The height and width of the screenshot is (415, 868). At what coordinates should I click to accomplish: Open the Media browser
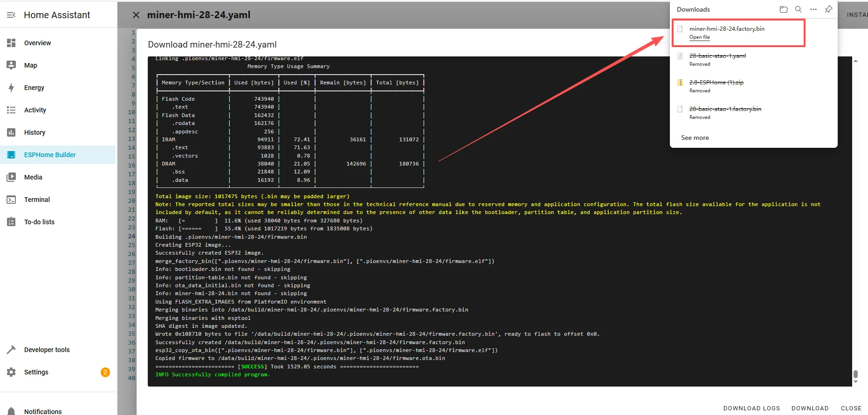click(33, 177)
